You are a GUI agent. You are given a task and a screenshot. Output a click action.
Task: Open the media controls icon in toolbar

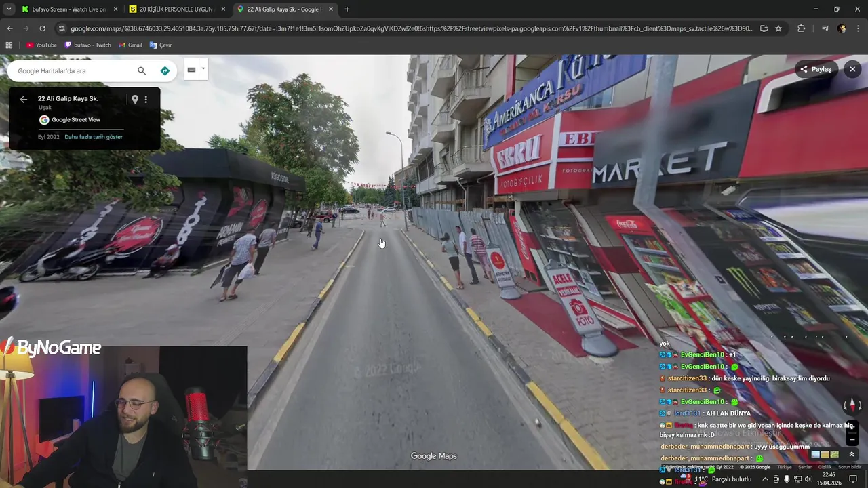click(825, 28)
